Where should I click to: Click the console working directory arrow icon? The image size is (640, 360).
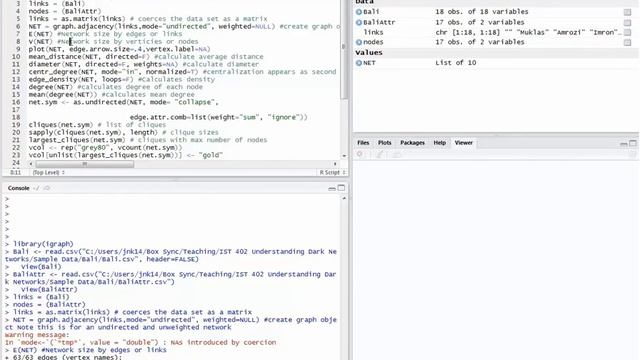(x=47, y=188)
